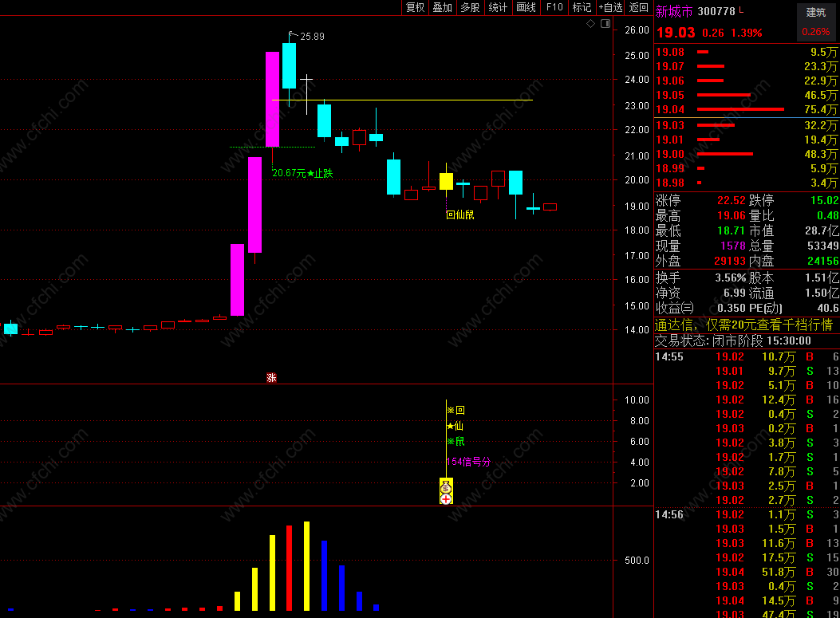
Task: Open the 叠加 overlay option
Action: 443,7
